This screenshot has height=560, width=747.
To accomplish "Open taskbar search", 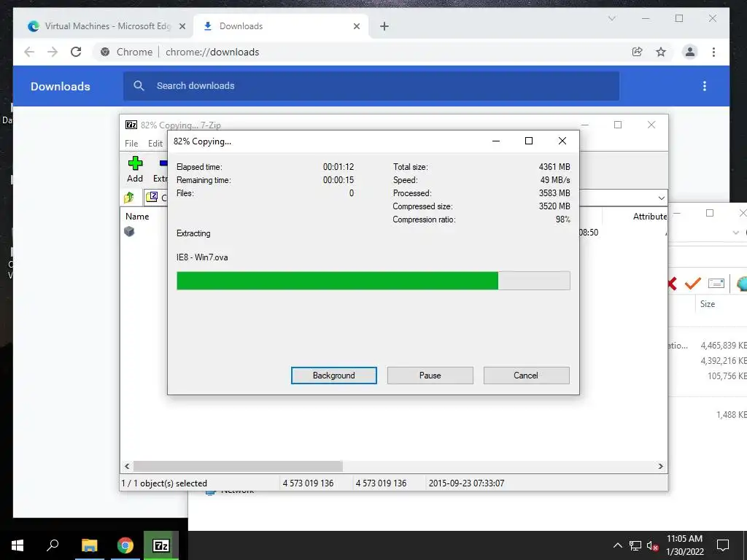I will [53, 545].
